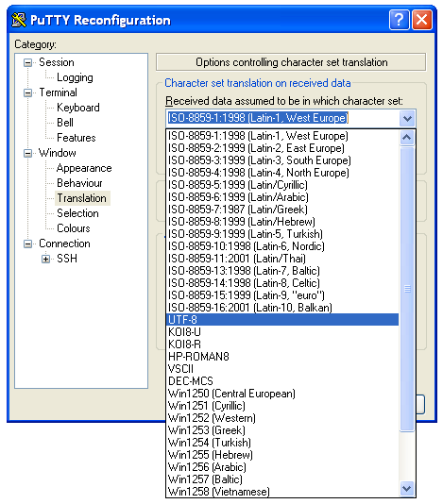Select the KOI8-U character set
The width and height of the screenshot is (443, 504).
pyautogui.click(x=282, y=331)
